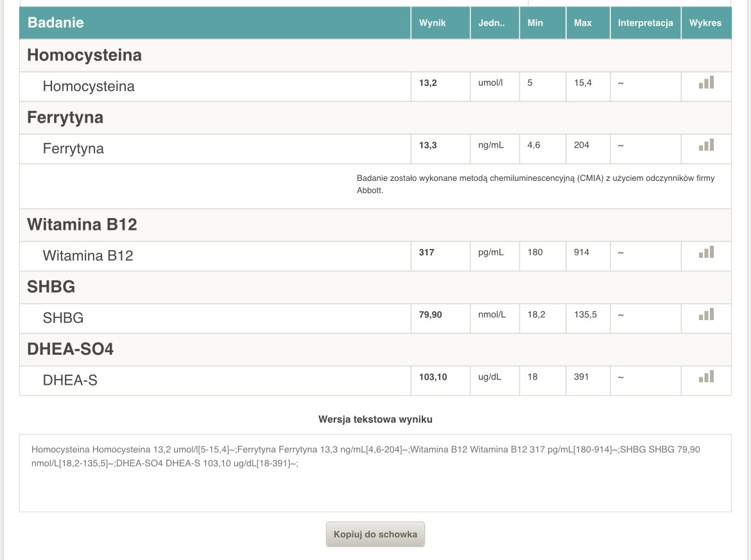Screen dimensions: 751x560
Task: Click the SHBG row chart icon
Action: (x=706, y=314)
